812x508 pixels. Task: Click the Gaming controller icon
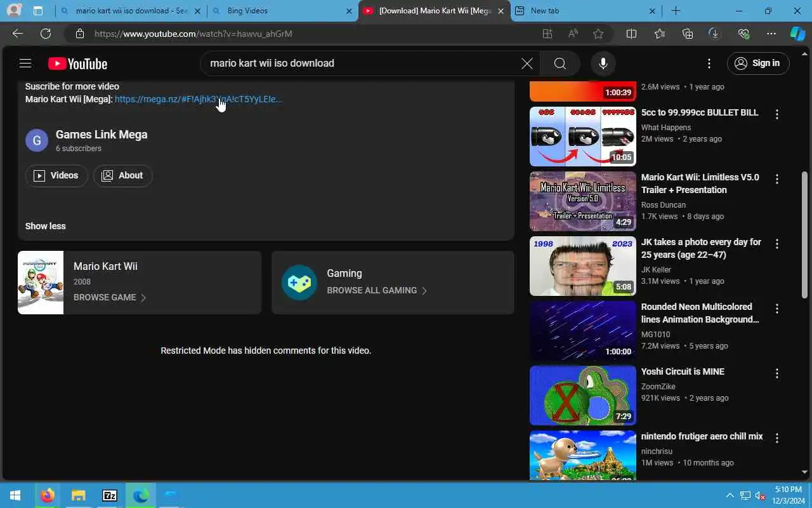coord(299,283)
